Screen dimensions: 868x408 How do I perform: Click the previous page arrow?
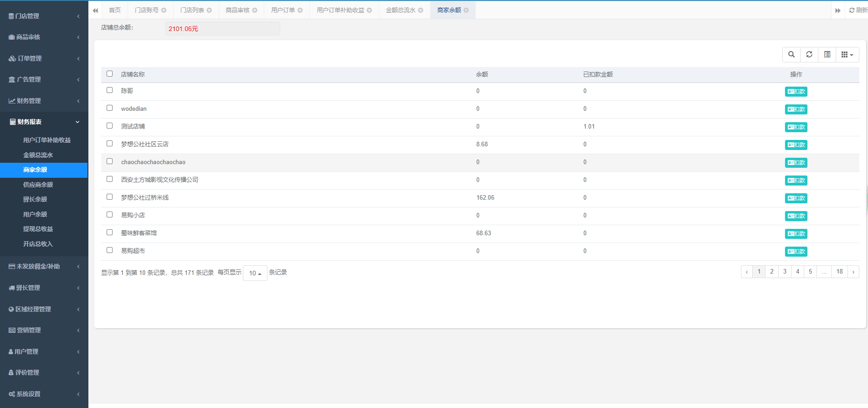click(x=747, y=272)
